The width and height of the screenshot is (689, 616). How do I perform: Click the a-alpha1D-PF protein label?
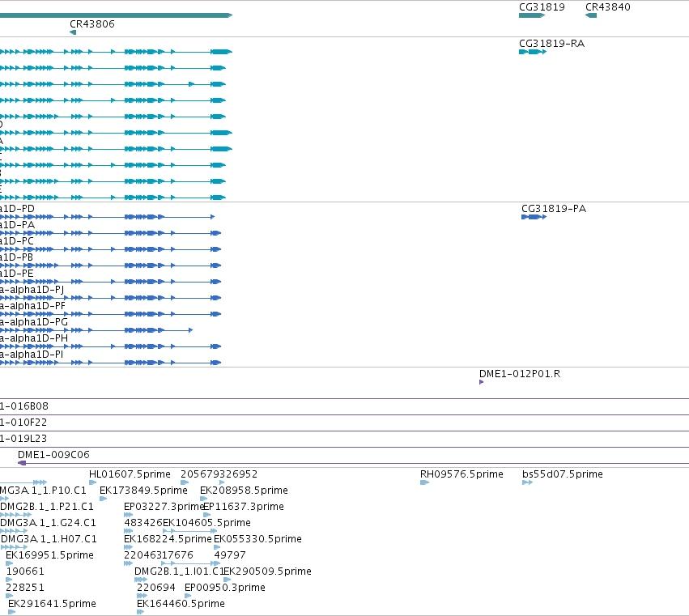point(32,306)
